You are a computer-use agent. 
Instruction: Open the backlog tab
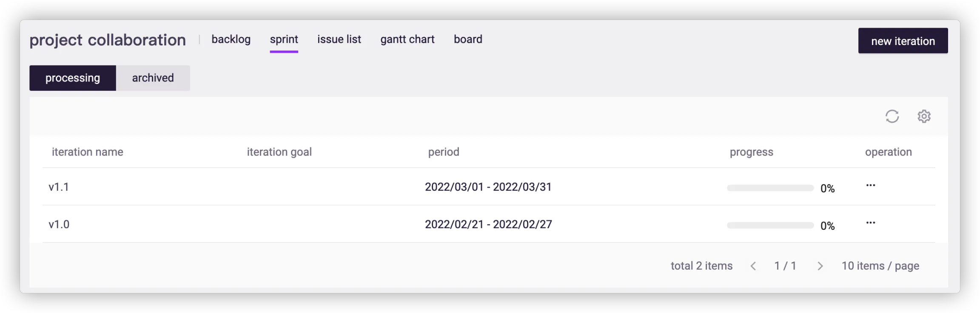point(231,39)
